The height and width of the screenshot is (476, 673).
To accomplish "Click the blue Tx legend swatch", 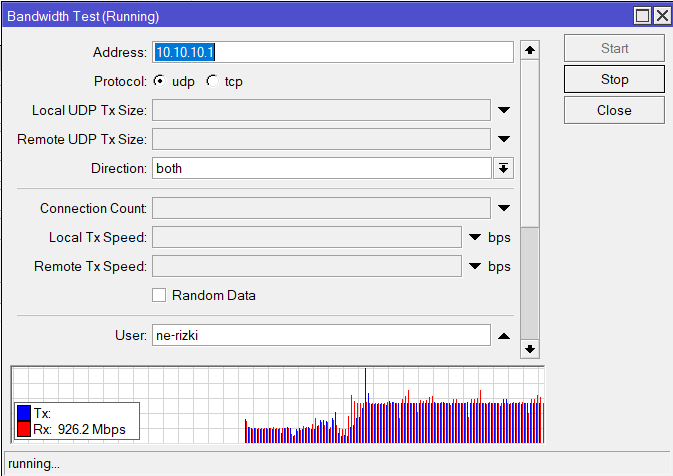I will pyautogui.click(x=24, y=413).
